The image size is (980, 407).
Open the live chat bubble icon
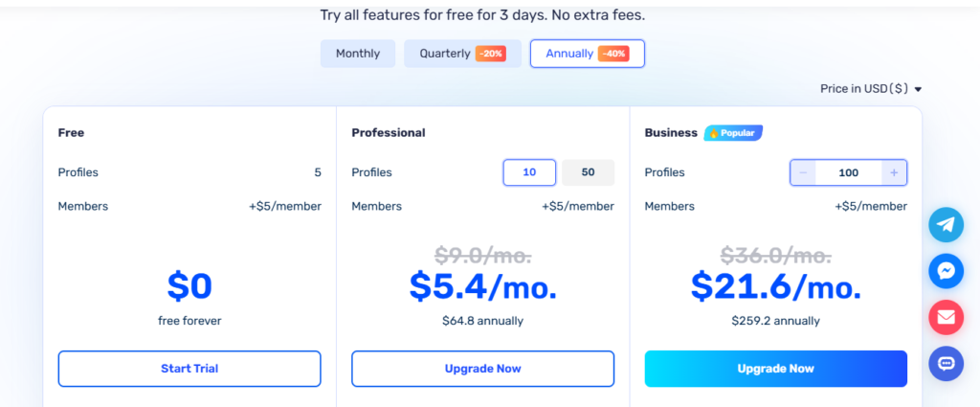point(946,363)
